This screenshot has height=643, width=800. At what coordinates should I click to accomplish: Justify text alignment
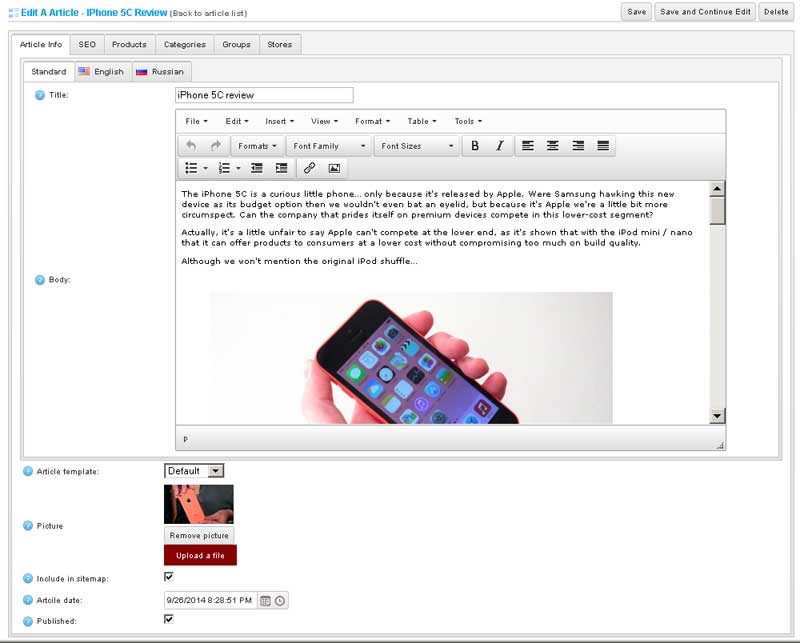click(603, 146)
